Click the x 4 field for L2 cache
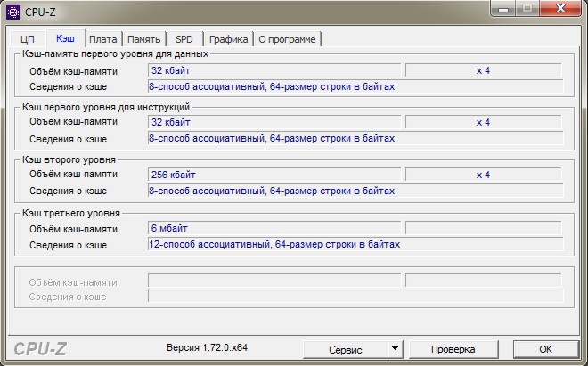 pos(484,175)
